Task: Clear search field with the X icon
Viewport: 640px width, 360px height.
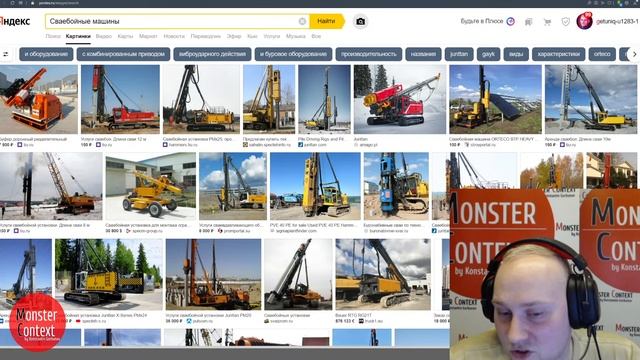Action: 302,21
